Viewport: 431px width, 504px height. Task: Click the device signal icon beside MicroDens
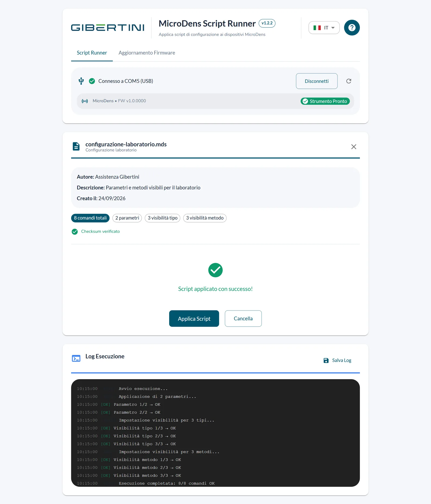[x=85, y=101]
